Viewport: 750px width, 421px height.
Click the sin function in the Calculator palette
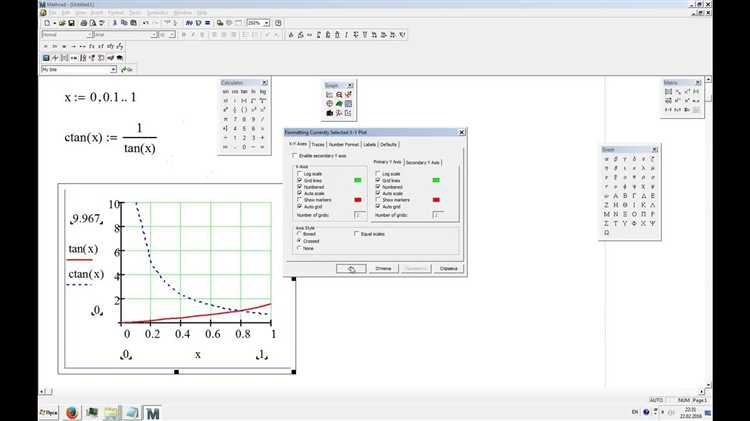tap(225, 91)
